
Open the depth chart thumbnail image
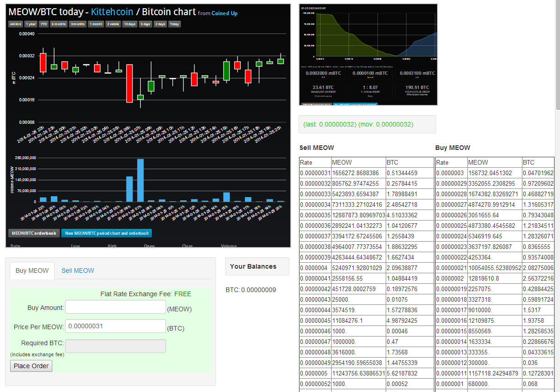click(368, 55)
